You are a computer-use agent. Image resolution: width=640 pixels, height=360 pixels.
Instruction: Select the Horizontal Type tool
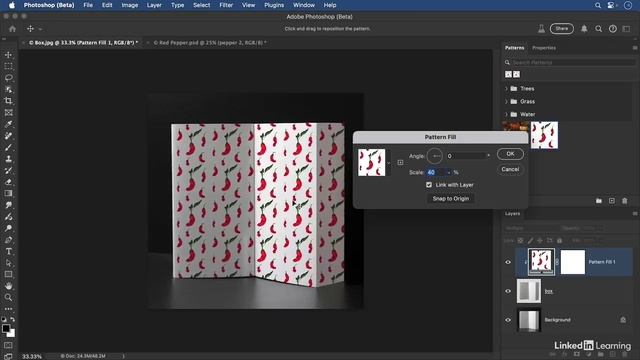coord(8,251)
